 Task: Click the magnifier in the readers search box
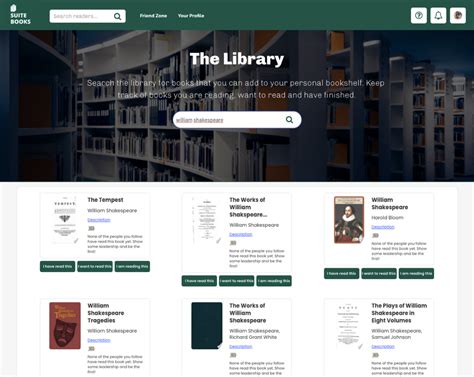coord(118,16)
